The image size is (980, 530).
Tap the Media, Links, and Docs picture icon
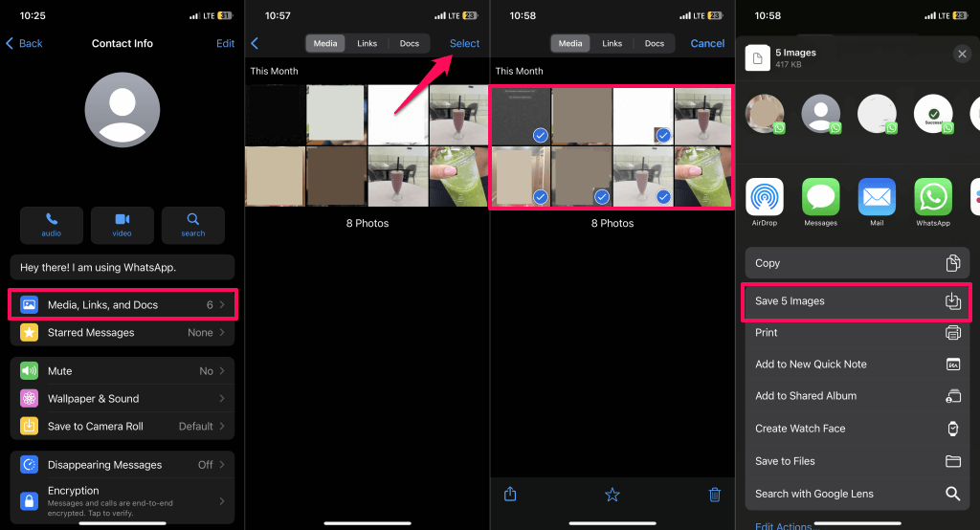[29, 305]
